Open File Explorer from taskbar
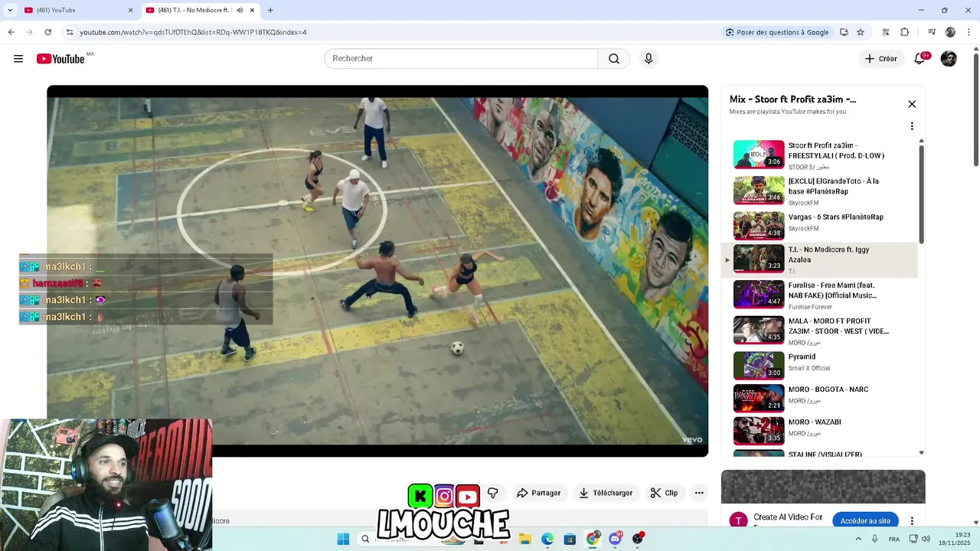The width and height of the screenshot is (980, 551). tap(525, 539)
